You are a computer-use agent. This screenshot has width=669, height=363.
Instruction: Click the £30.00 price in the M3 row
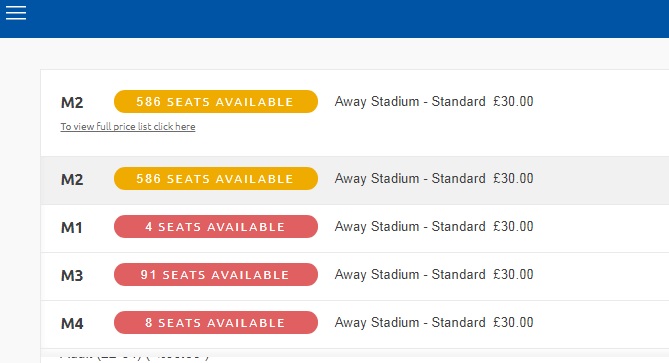513,274
